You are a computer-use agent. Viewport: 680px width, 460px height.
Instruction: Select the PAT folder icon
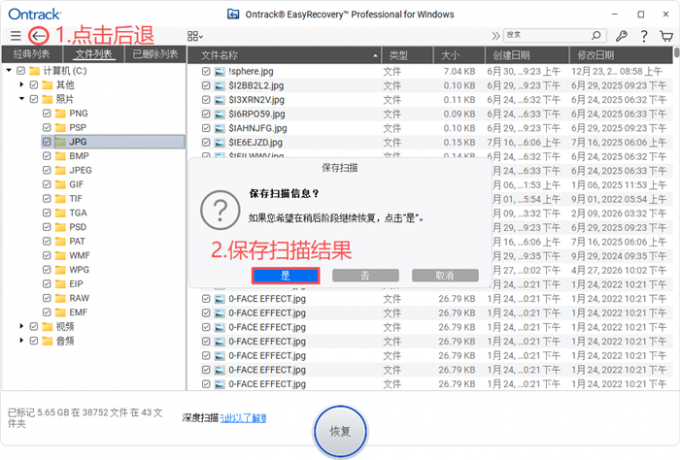click(x=60, y=241)
